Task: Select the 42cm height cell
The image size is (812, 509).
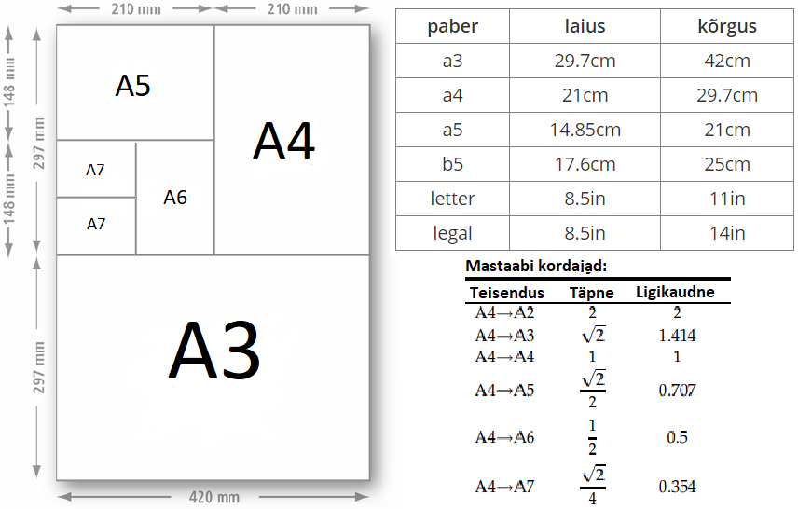Action: [726, 61]
